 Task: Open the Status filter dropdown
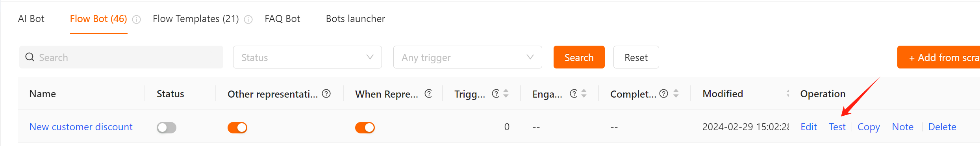pos(308,57)
